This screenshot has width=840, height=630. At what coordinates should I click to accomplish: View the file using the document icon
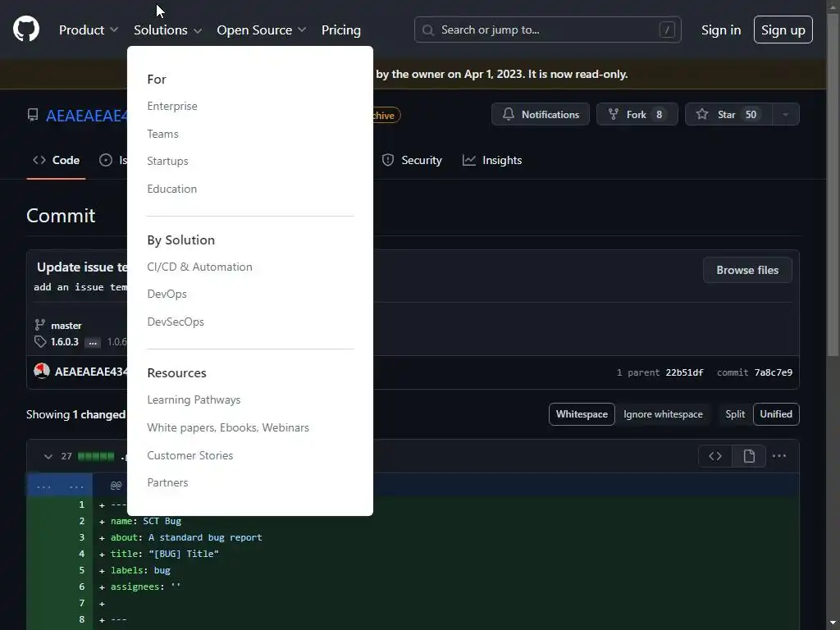click(748, 456)
